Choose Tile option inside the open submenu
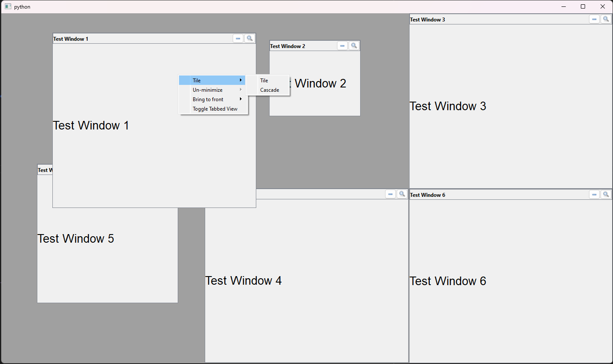The width and height of the screenshot is (613, 364). (264, 81)
